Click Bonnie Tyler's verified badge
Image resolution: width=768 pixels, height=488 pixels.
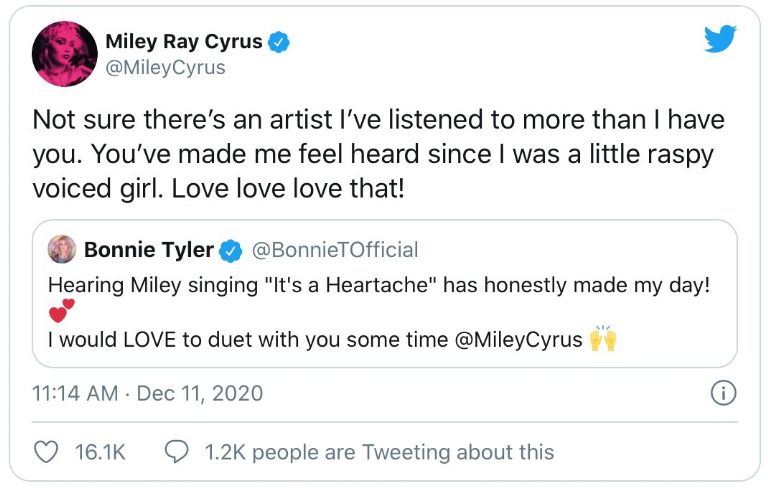coord(230,249)
